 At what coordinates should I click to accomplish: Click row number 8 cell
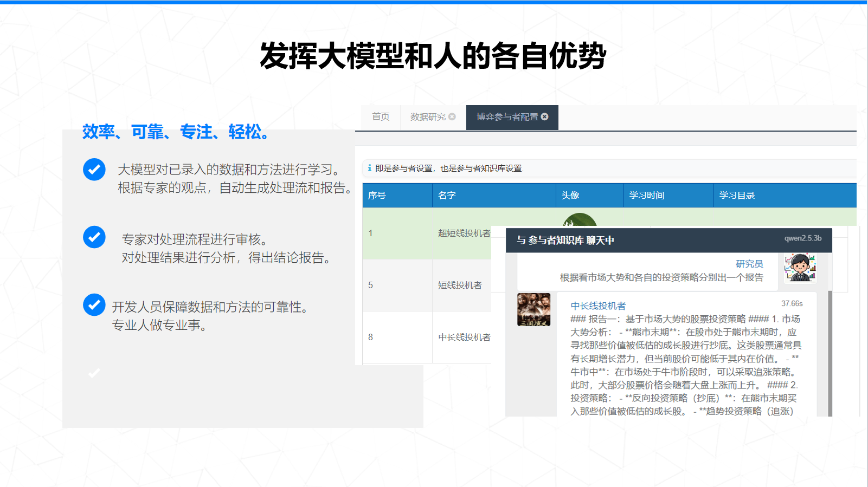397,337
